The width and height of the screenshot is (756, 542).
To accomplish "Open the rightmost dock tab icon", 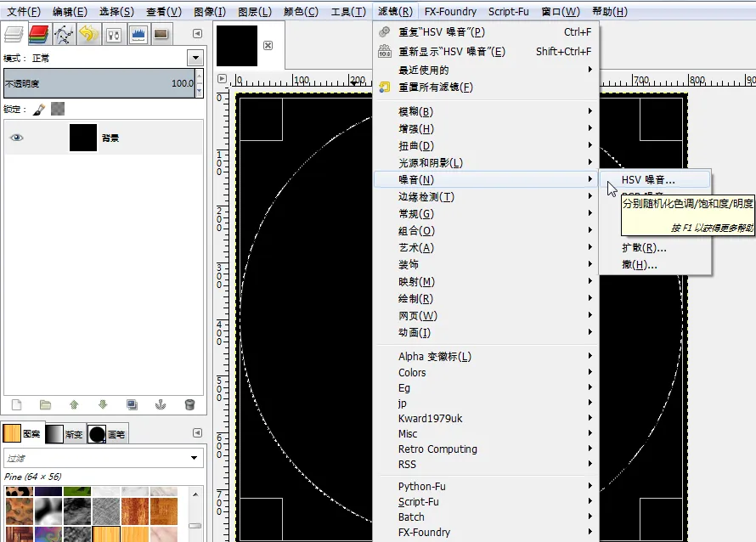I will point(161,34).
